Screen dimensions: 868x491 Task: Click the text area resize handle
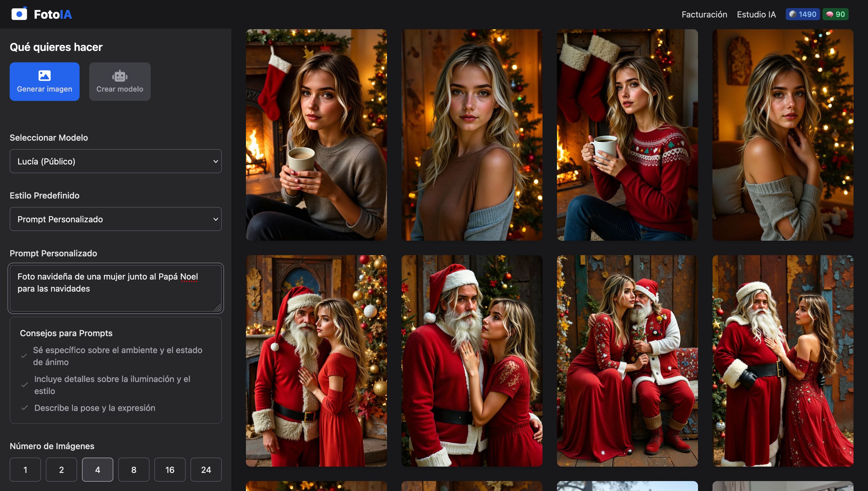218,308
